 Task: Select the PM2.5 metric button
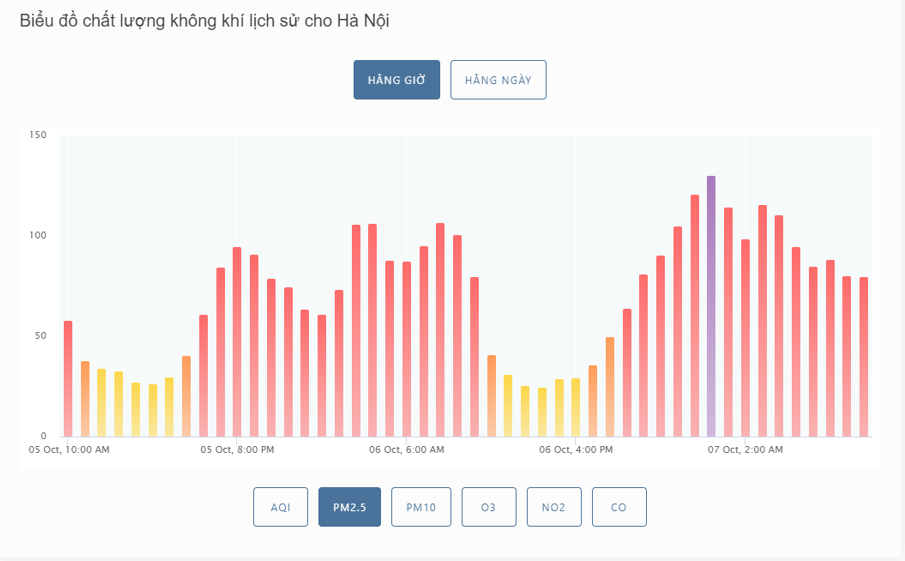(349, 507)
